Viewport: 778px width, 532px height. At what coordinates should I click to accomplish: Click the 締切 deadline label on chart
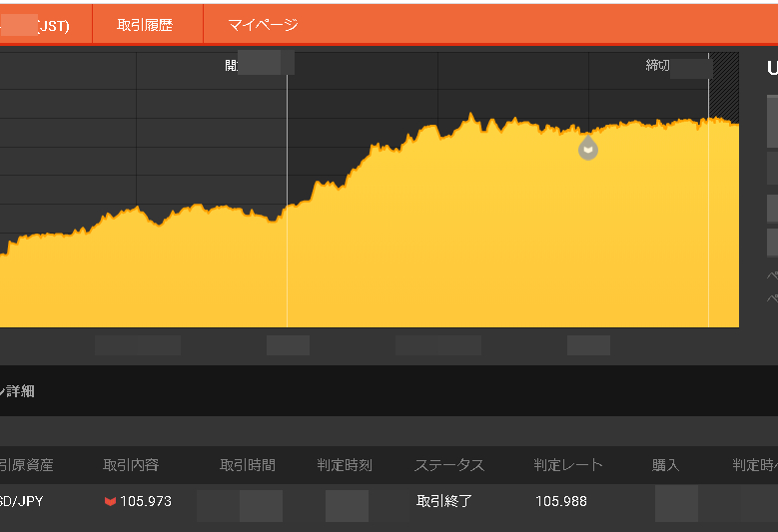[657, 65]
